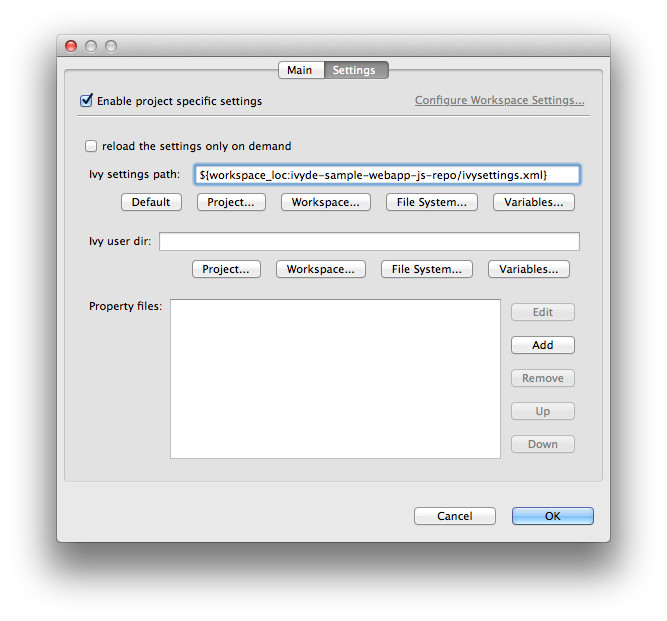The width and height of the screenshot is (667, 621).
Task: Click inside the Property files list box
Action: [x=335, y=378]
